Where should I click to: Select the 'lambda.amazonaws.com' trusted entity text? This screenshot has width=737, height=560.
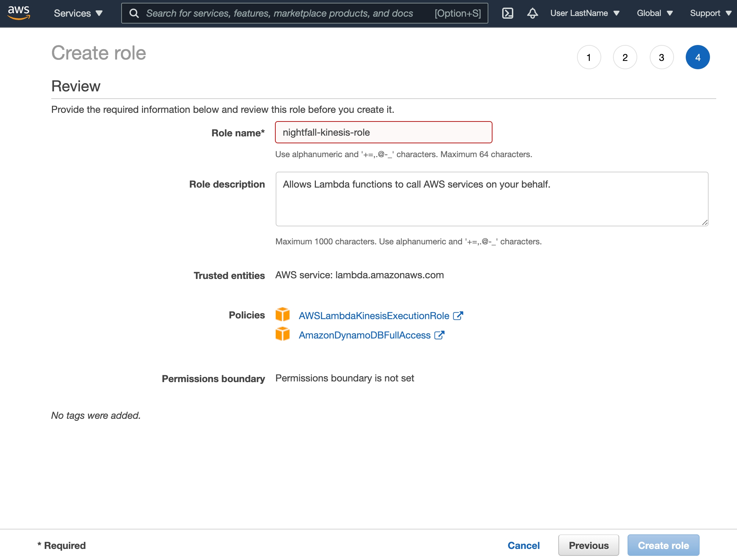390,275
